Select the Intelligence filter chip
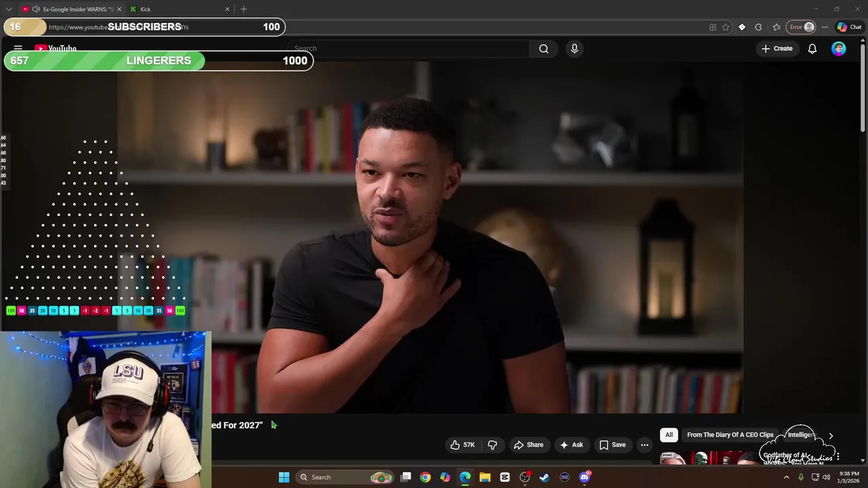Viewport: 868px width, 488px height. 800,435
